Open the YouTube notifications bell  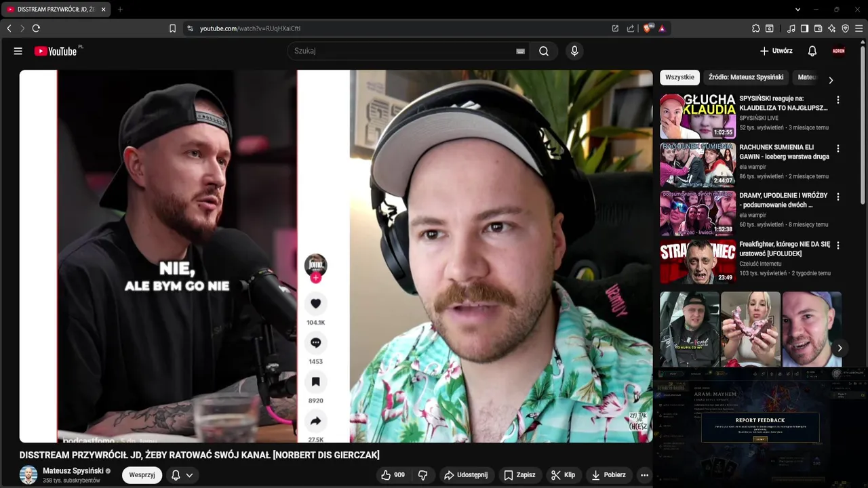point(812,51)
